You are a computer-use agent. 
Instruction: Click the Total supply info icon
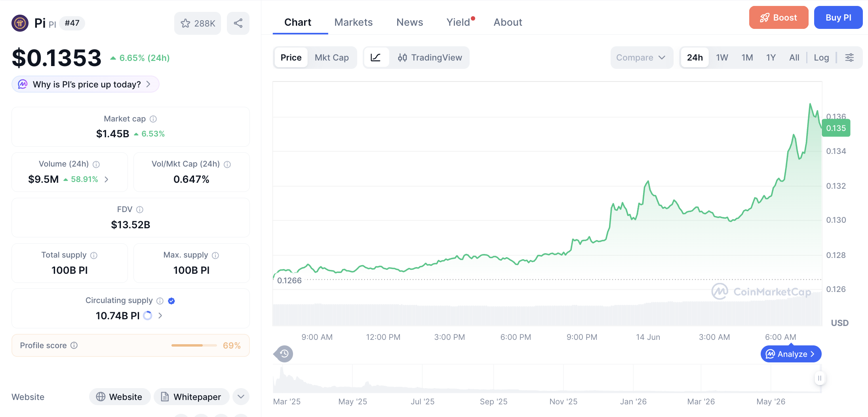[x=94, y=255]
